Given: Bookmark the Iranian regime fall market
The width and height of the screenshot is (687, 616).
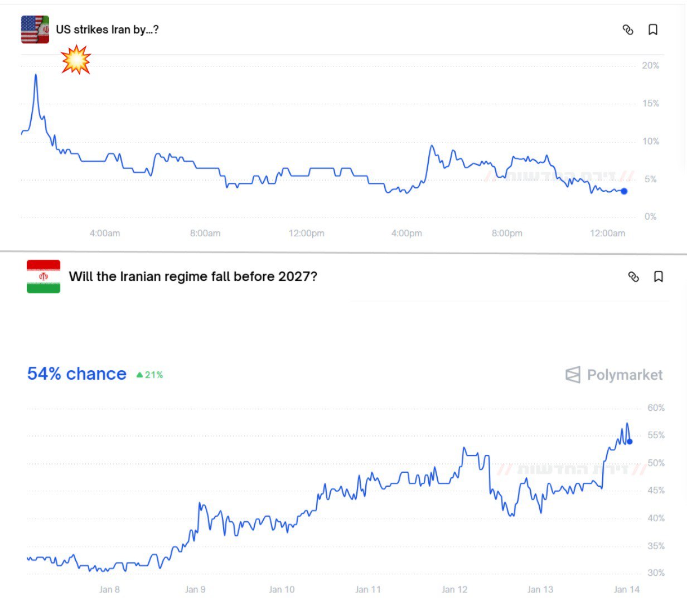Looking at the screenshot, I should 659,277.
